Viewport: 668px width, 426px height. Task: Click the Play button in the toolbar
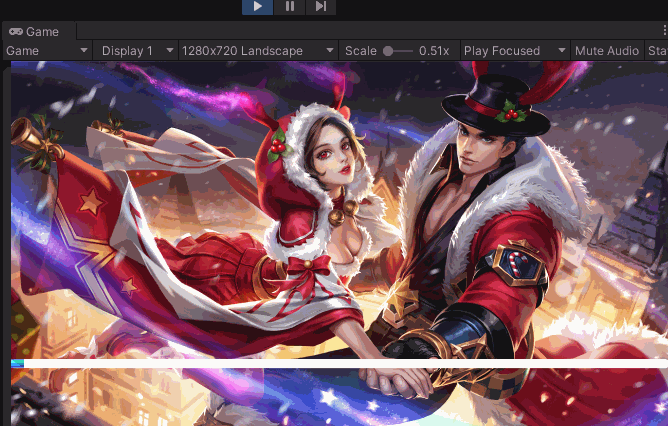(257, 6)
